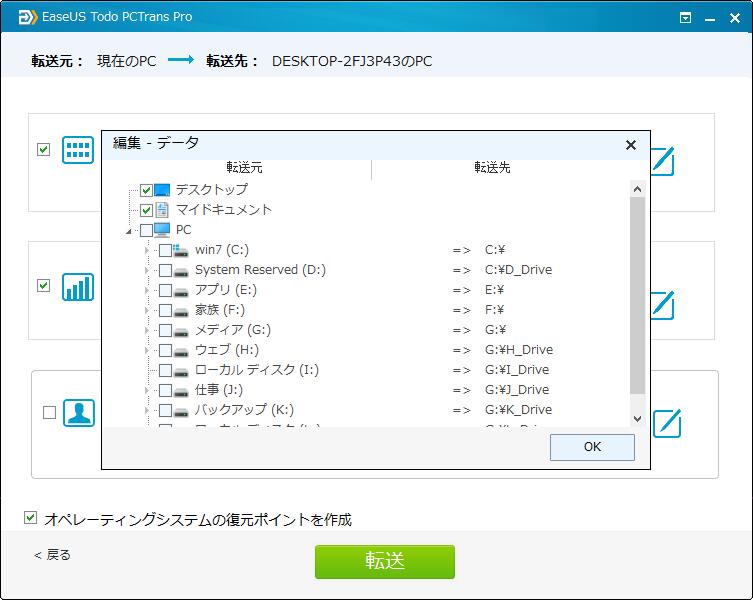Click the vertical scrollbar thumb in the dialog
Viewport: 753px width, 600px height.
click(637, 295)
